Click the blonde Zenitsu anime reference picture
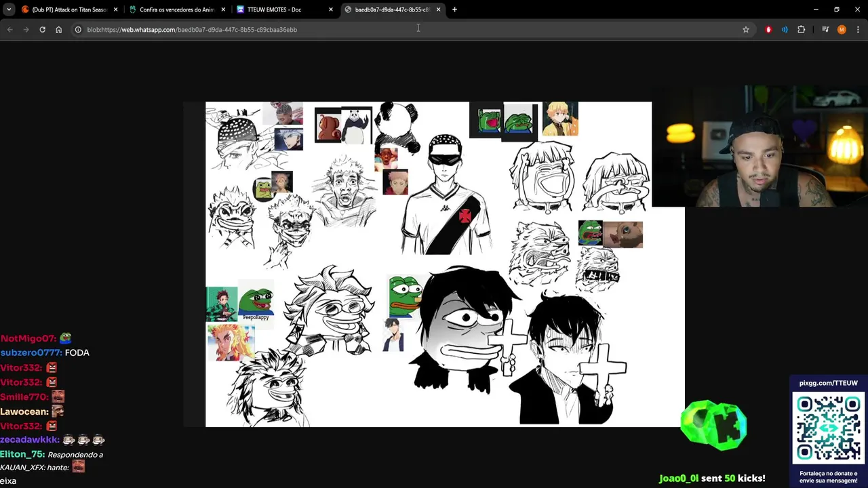This screenshot has height=488, width=868. pos(560,119)
